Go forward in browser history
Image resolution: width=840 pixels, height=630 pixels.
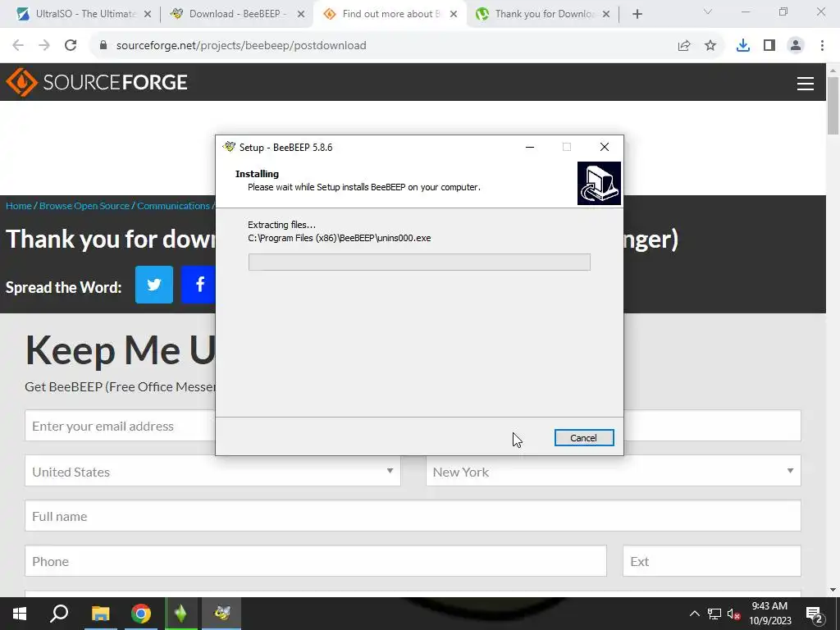tap(44, 46)
